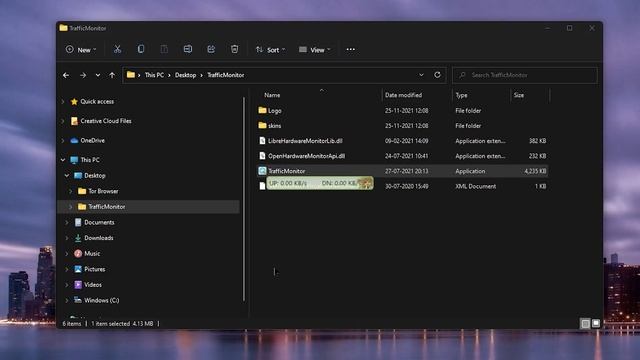Select the skins folder icon
Screen dimensions: 640x360
(262, 125)
